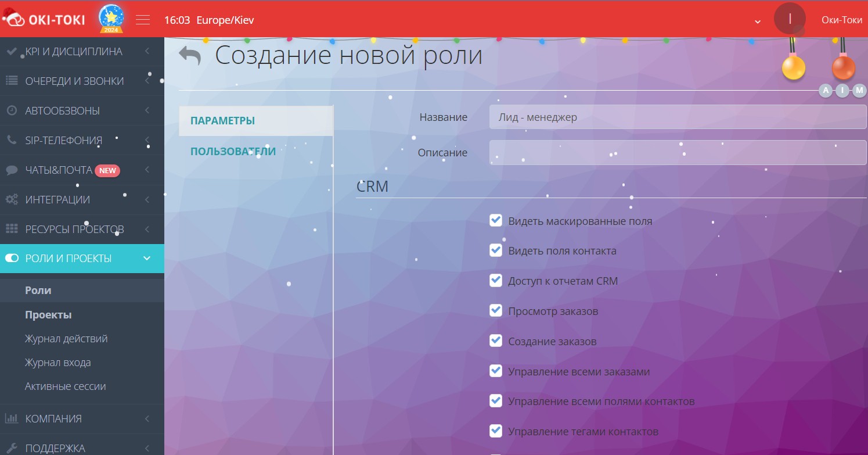The height and width of the screenshot is (455, 868).
Task: Click the KPI checkmark icon
Action: point(11,51)
